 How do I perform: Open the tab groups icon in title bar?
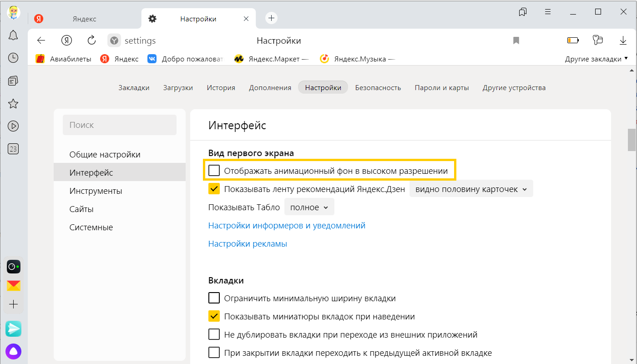coord(523,12)
